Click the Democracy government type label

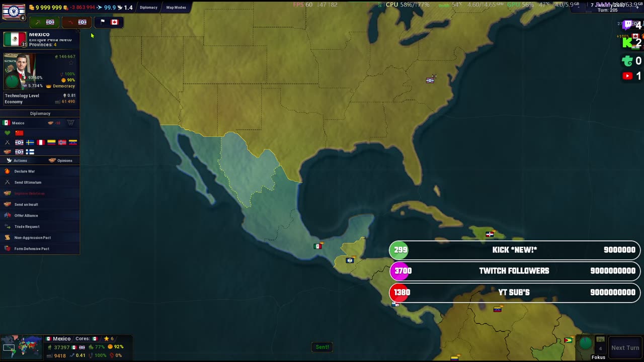(x=64, y=86)
